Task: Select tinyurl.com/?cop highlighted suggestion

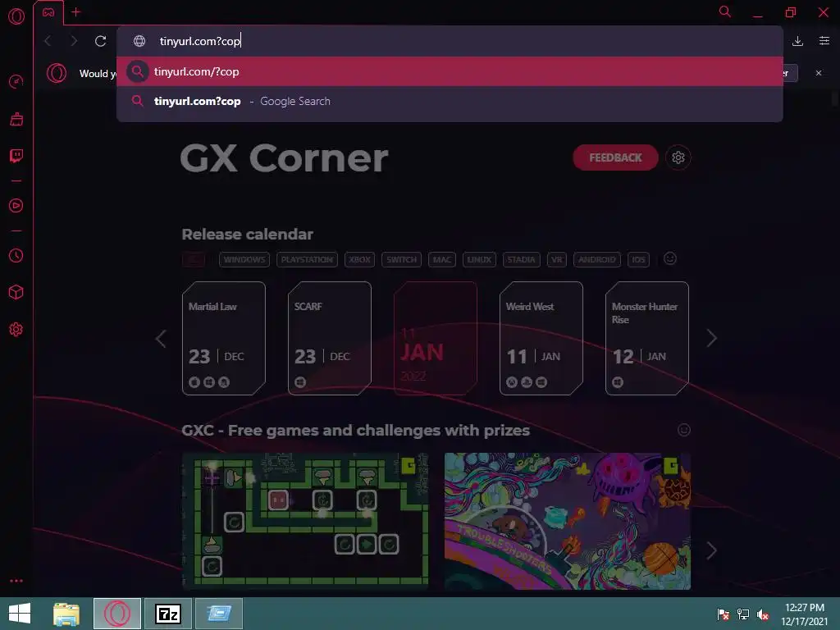Action: 450,71
